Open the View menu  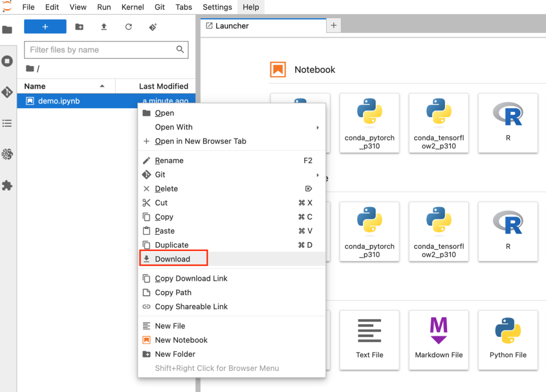pyautogui.click(x=78, y=7)
